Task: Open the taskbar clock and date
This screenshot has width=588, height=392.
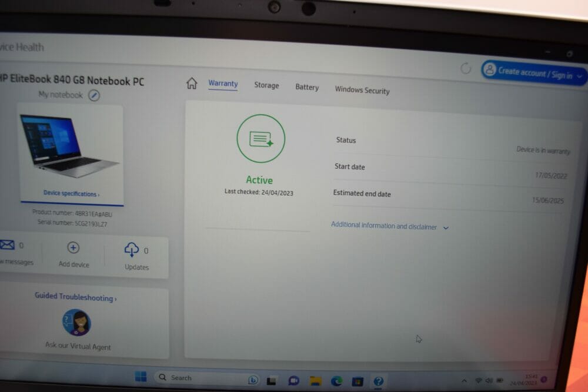Action: click(524, 379)
